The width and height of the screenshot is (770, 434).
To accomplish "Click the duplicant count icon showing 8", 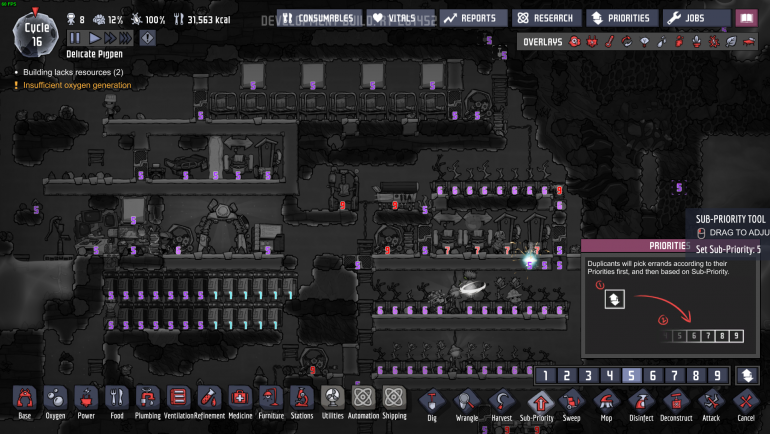I will pos(71,20).
